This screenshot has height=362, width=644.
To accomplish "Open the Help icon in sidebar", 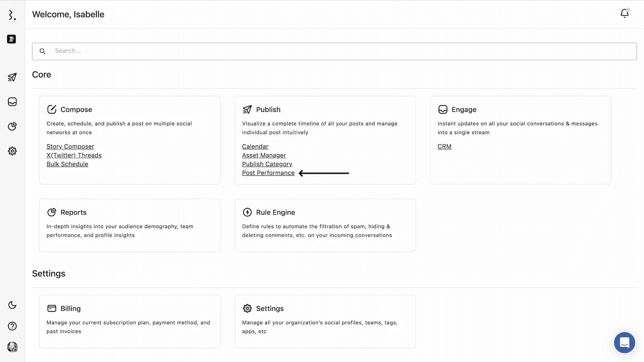I will (12, 326).
